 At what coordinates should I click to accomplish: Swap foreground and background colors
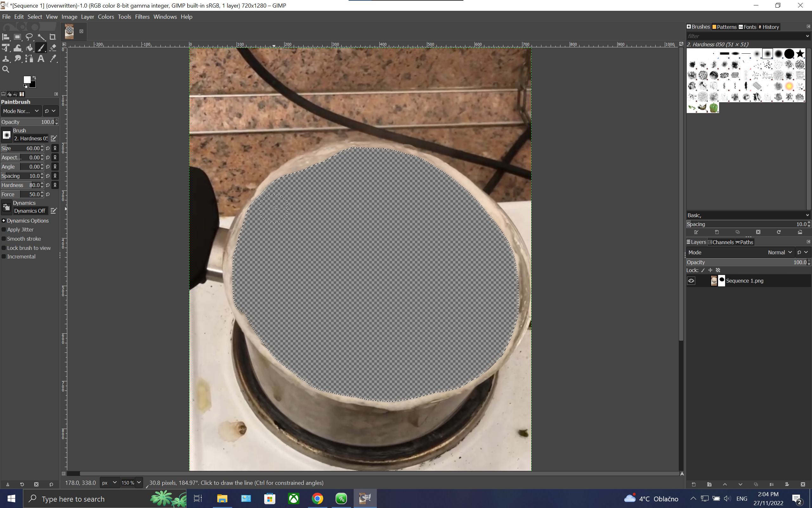point(34,77)
